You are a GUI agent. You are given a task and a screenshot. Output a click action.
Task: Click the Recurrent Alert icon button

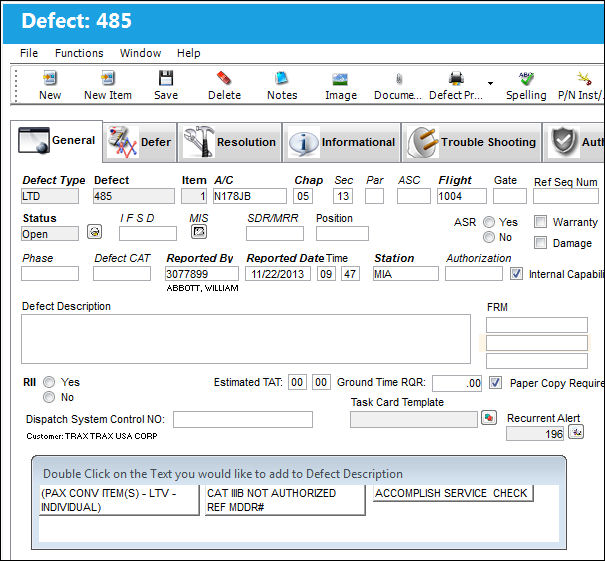click(576, 432)
